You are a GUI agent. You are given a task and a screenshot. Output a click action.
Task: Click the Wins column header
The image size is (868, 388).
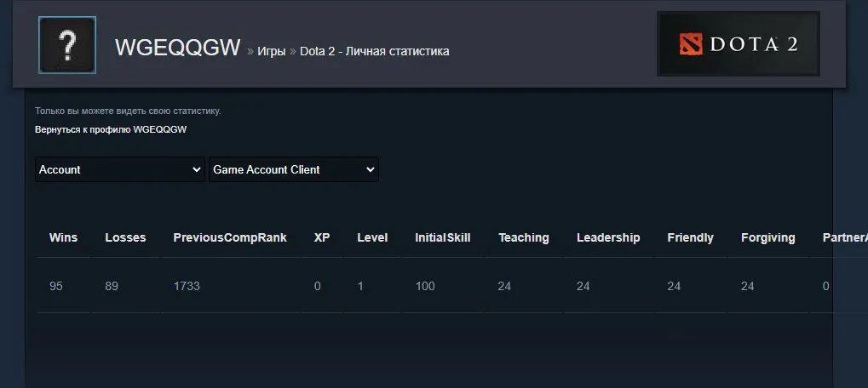(x=64, y=237)
